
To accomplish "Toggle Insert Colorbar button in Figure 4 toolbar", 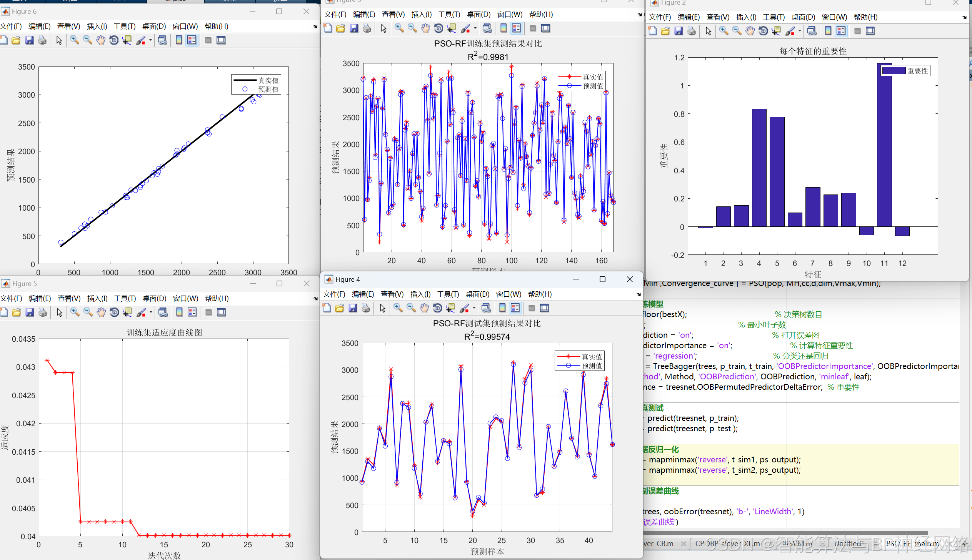I will click(x=502, y=308).
